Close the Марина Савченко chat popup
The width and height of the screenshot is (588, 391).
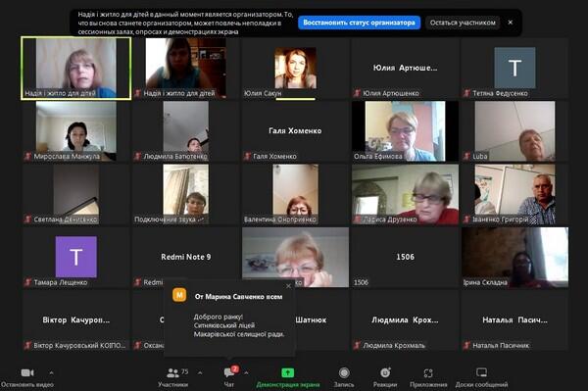288,286
